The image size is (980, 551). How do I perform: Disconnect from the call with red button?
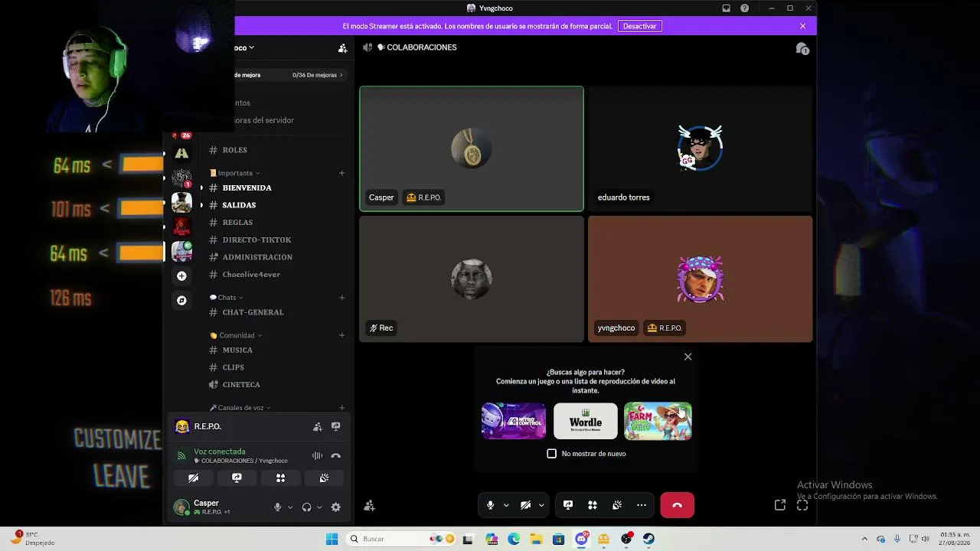(x=677, y=505)
